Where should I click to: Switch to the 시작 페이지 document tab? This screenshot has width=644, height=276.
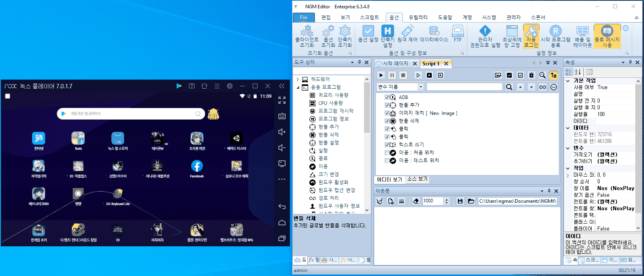pyautogui.click(x=395, y=63)
